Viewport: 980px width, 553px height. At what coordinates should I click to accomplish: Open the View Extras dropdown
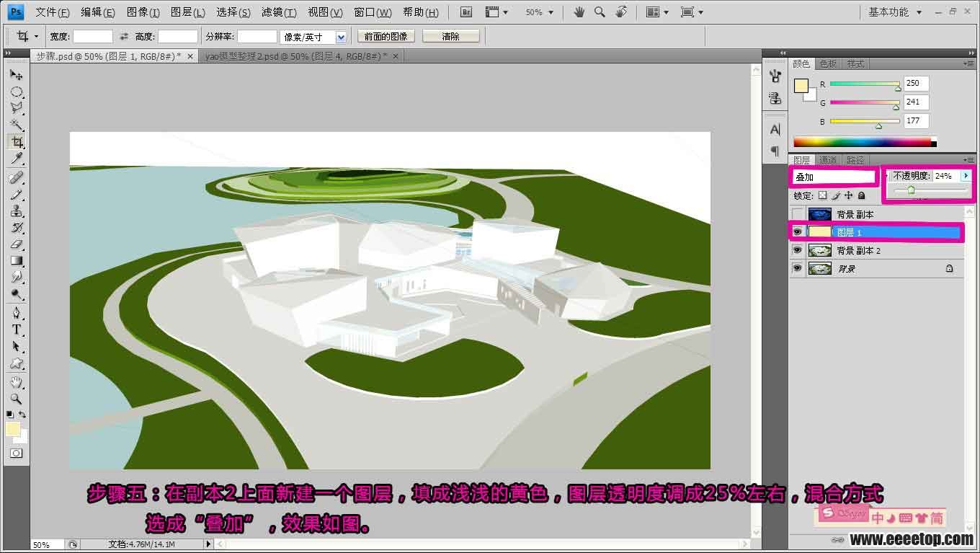496,12
